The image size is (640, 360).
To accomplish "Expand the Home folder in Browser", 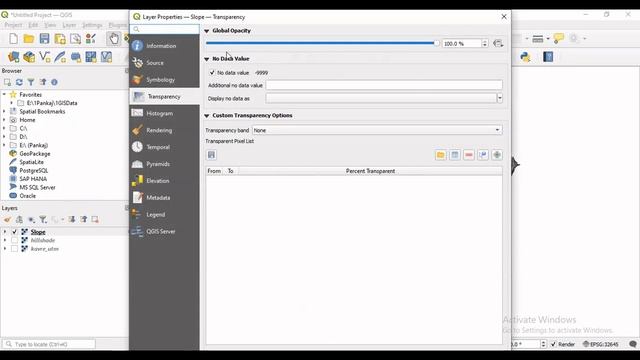I will 4,120.
